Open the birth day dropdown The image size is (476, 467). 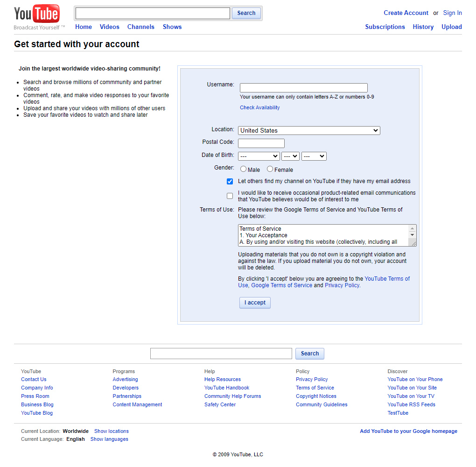pos(291,156)
